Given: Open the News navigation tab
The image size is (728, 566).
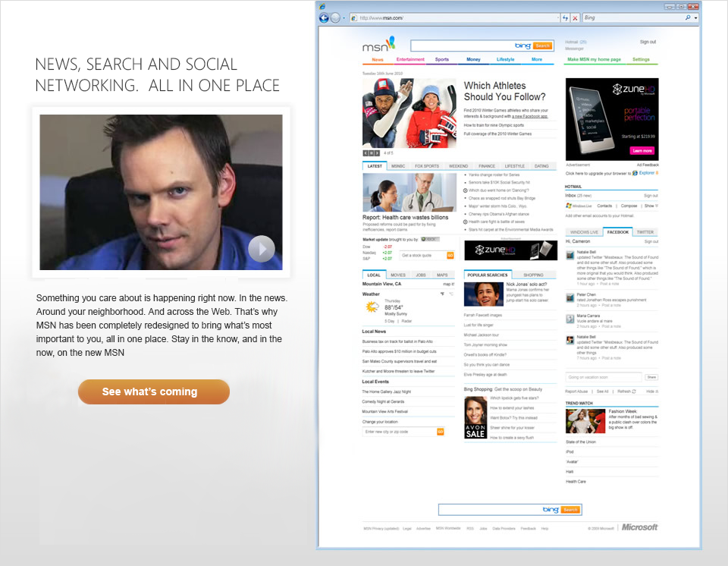Looking at the screenshot, I should coord(378,59).
